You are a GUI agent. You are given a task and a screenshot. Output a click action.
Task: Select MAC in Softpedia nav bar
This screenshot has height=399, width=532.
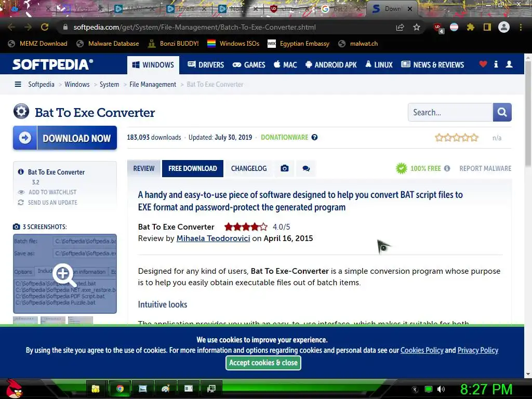coord(285,65)
